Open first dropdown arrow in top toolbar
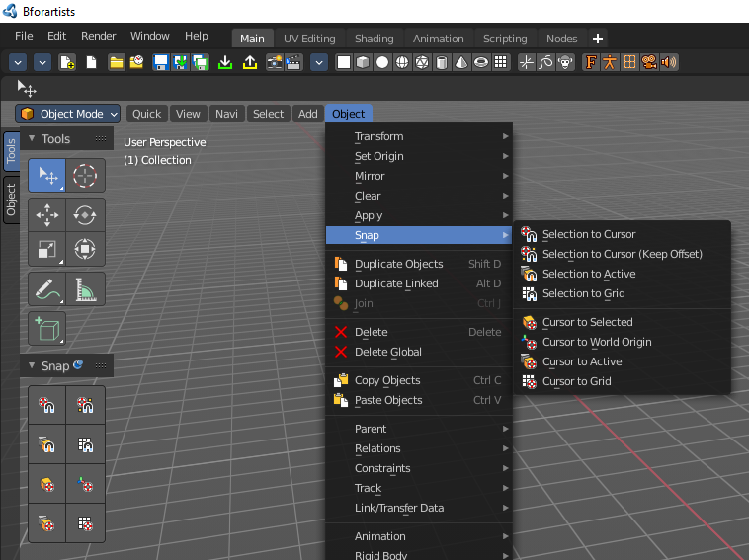 click(x=18, y=62)
